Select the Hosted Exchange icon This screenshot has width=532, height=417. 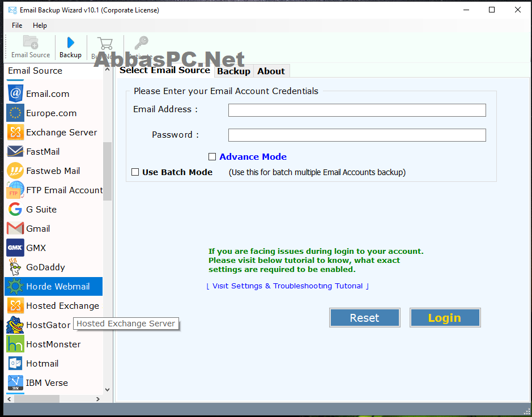[15, 306]
